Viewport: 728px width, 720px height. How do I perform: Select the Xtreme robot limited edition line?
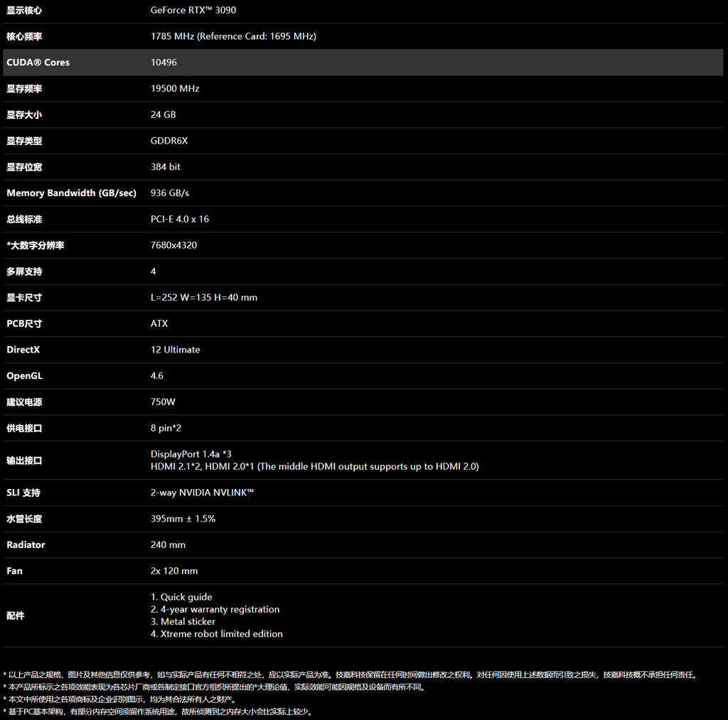[216, 634]
